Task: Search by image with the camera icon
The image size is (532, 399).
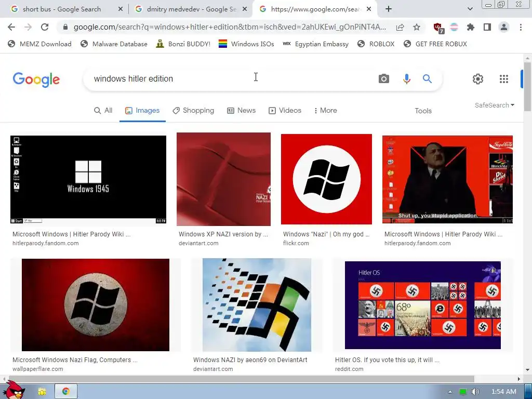Action: tap(384, 79)
